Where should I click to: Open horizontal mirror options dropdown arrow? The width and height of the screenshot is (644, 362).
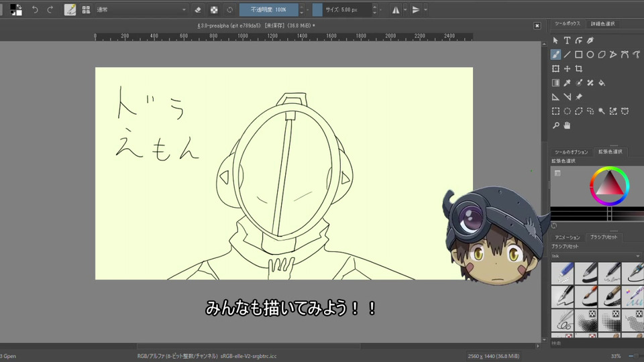tap(405, 9)
